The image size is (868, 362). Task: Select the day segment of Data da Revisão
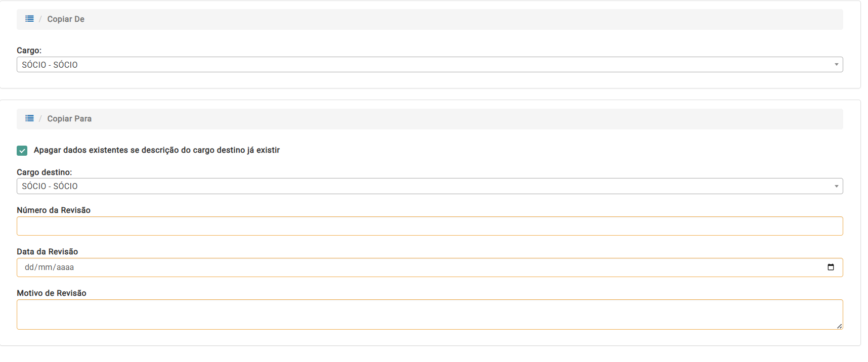coord(29,267)
